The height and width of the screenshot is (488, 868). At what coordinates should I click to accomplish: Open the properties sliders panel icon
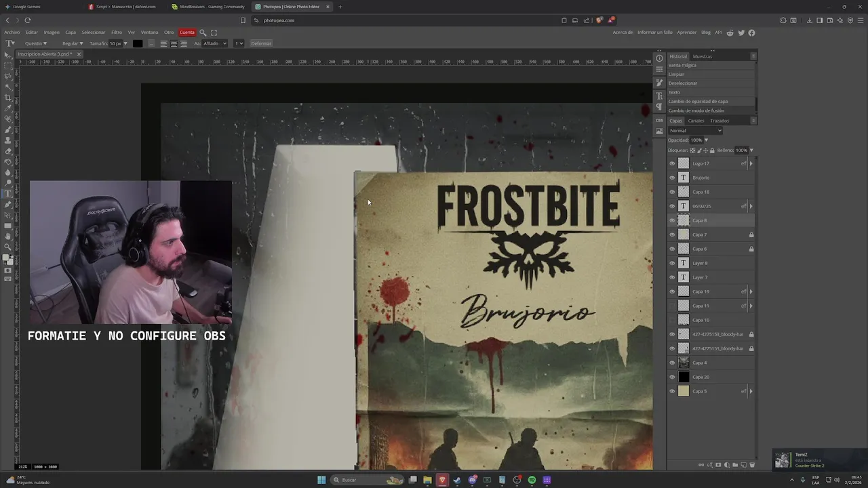pos(659,69)
